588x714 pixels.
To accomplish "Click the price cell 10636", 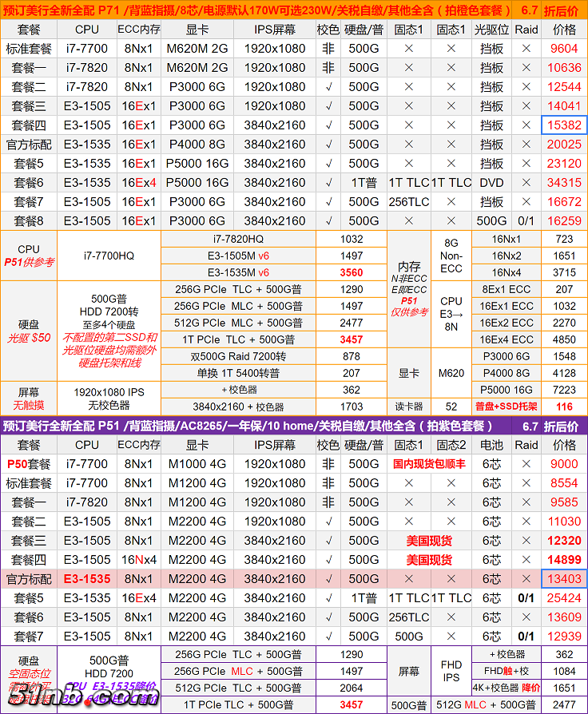I will click(x=564, y=68).
